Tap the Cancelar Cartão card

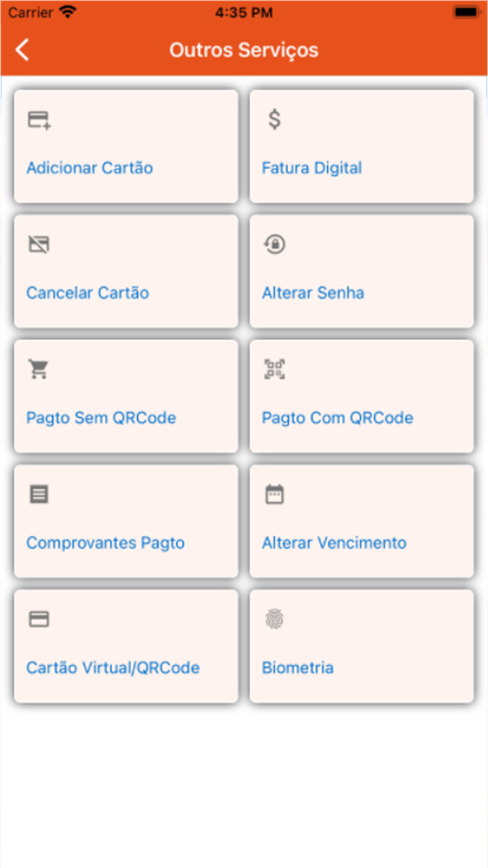coord(125,271)
